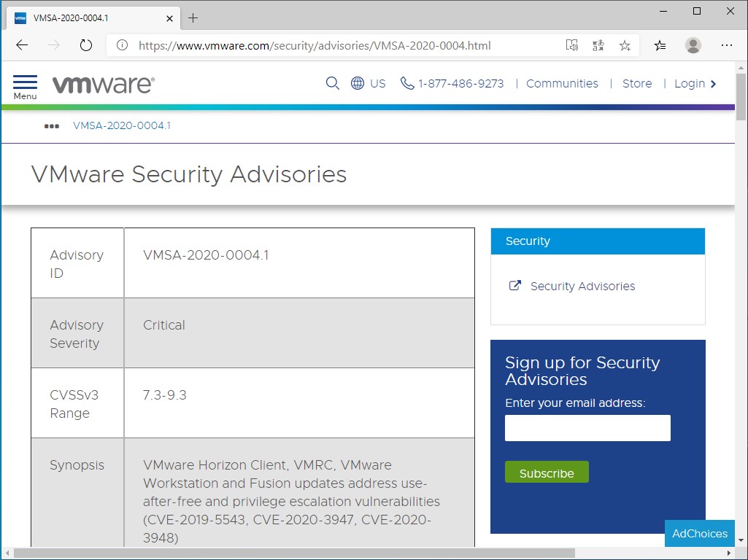Click the browser refresh button
This screenshot has height=560, width=748.
point(86,45)
